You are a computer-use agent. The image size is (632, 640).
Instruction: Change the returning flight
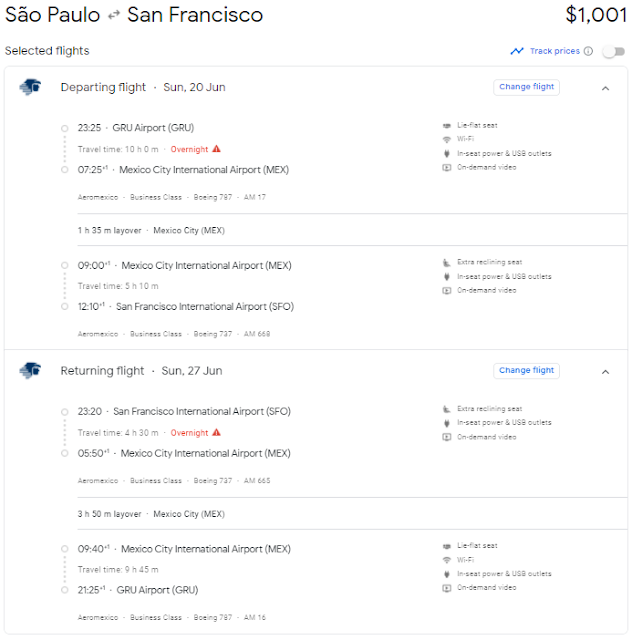pyautogui.click(x=526, y=371)
